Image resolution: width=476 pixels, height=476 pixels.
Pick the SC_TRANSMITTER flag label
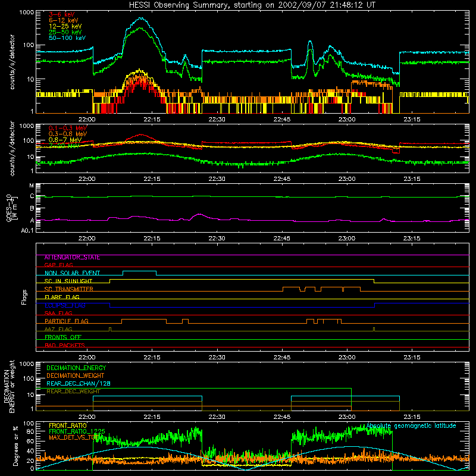(68, 289)
